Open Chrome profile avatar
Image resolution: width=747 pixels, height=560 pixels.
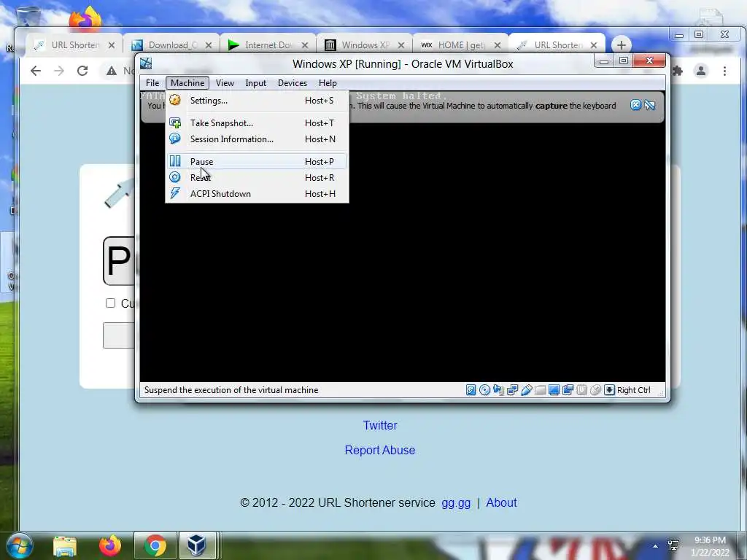point(701,71)
